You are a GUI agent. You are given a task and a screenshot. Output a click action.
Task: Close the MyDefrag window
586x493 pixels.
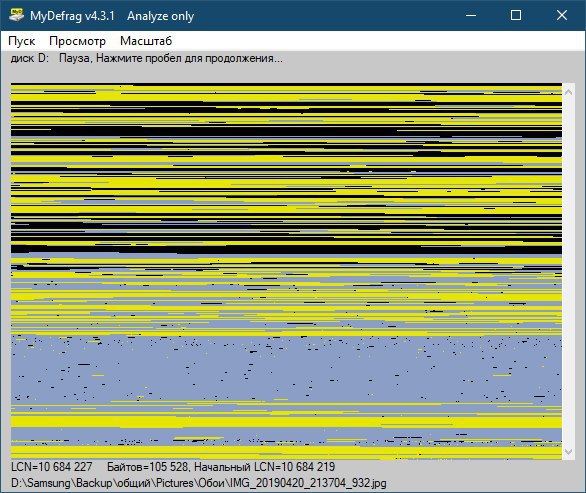pyautogui.click(x=562, y=15)
